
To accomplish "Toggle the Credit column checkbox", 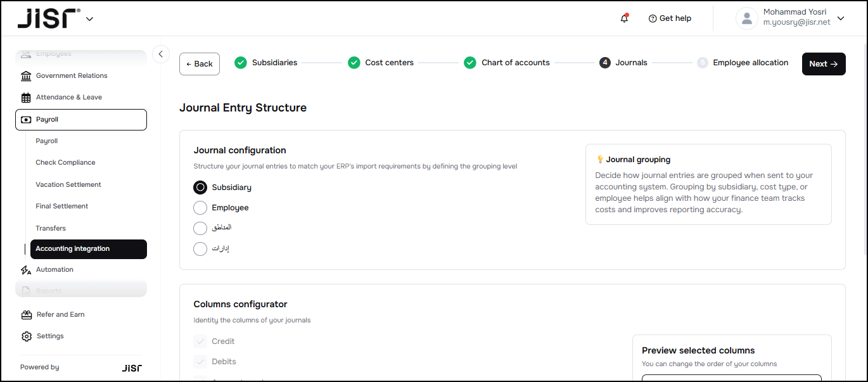I will click(x=200, y=341).
